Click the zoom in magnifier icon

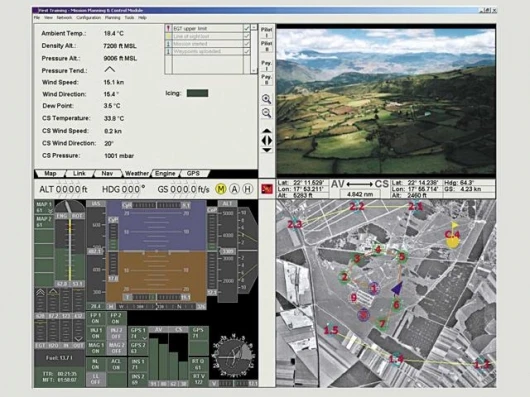tap(267, 99)
